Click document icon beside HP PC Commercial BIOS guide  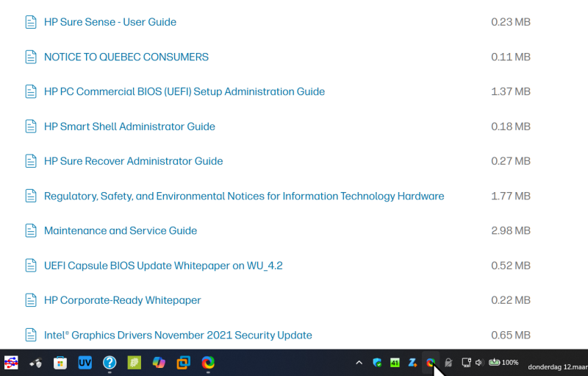point(31,91)
